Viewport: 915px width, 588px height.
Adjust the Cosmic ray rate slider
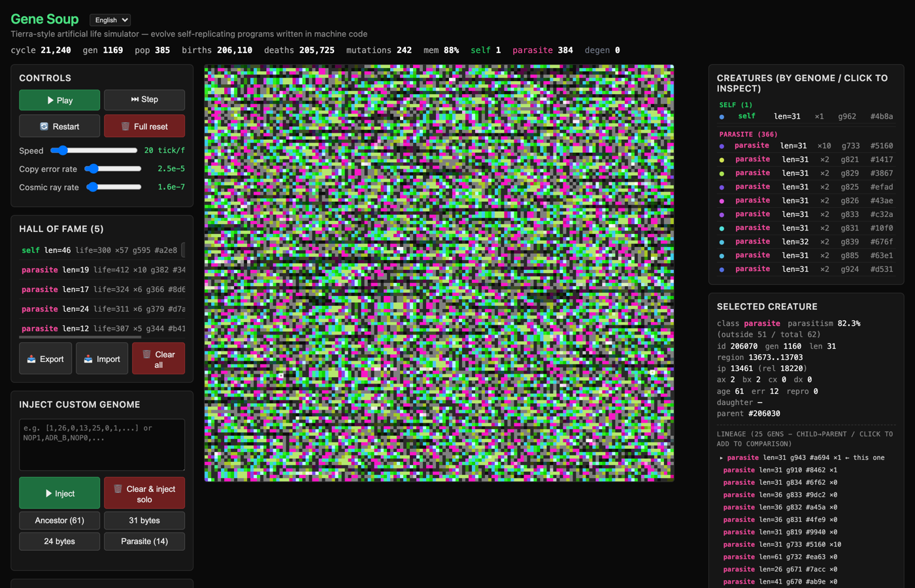pyautogui.click(x=113, y=187)
